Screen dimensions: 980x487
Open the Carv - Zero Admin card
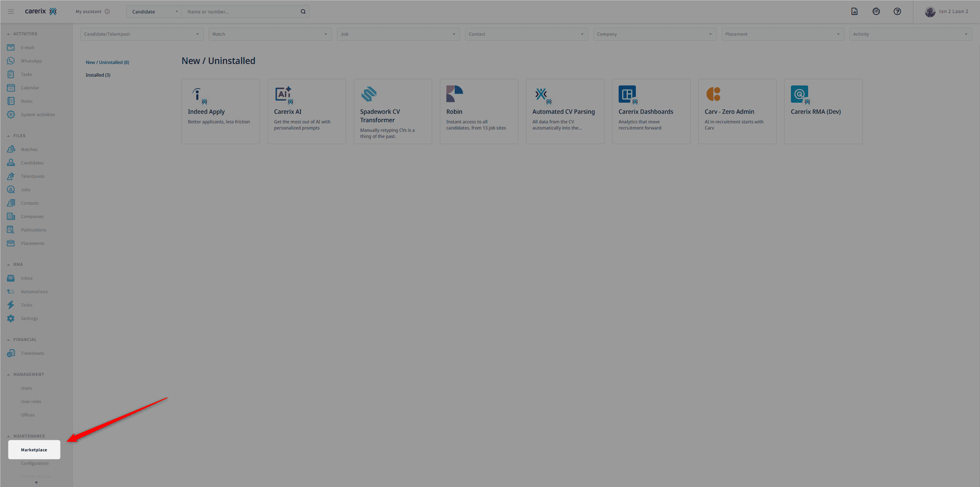point(737,112)
